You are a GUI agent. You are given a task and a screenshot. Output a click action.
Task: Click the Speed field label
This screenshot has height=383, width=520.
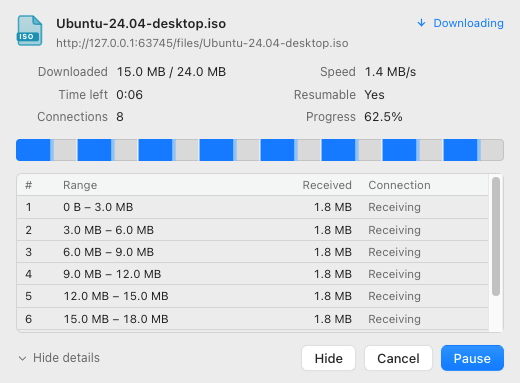(338, 72)
